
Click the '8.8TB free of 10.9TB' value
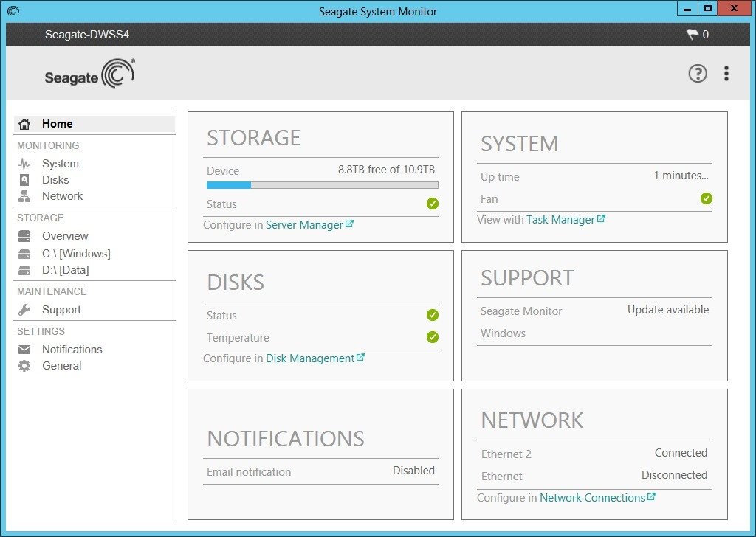click(x=386, y=170)
